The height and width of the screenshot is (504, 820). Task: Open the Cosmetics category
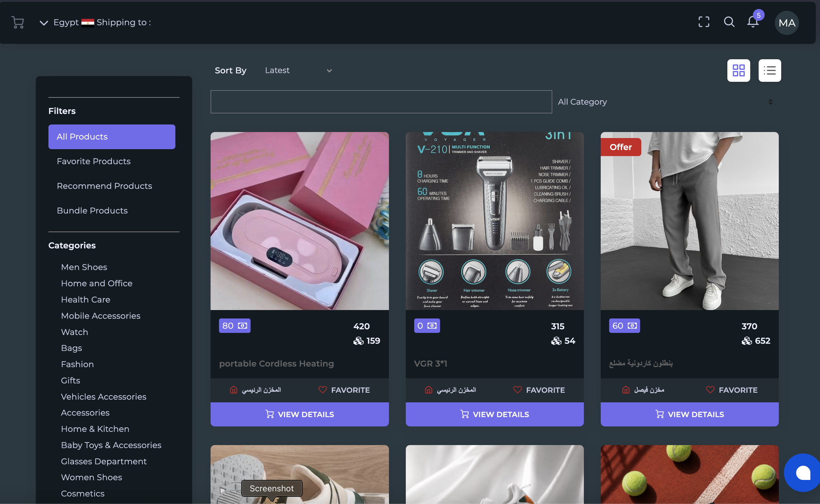click(x=83, y=494)
